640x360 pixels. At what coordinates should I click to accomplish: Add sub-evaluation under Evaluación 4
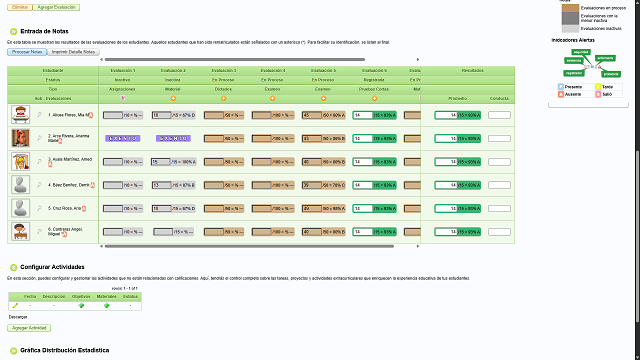[273, 98]
